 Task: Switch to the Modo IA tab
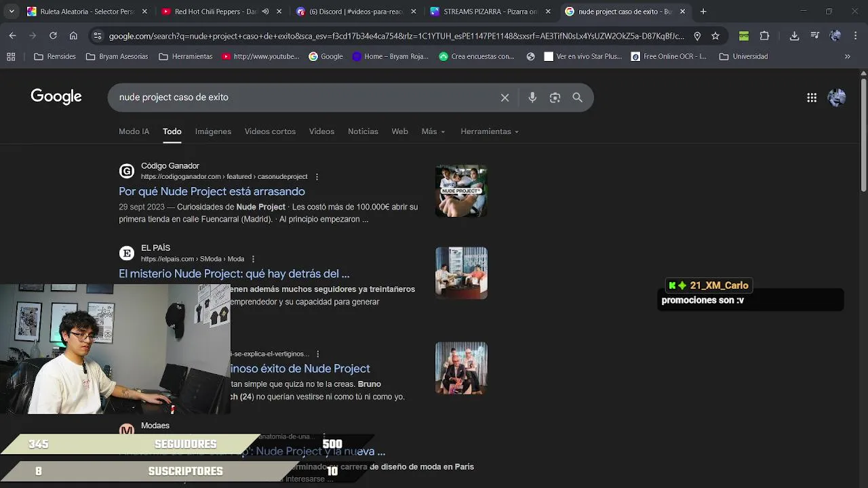point(134,131)
